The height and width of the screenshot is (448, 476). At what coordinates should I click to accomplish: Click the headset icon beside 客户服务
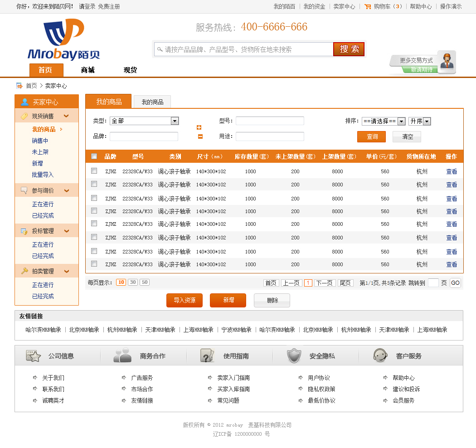pyautogui.click(x=380, y=355)
